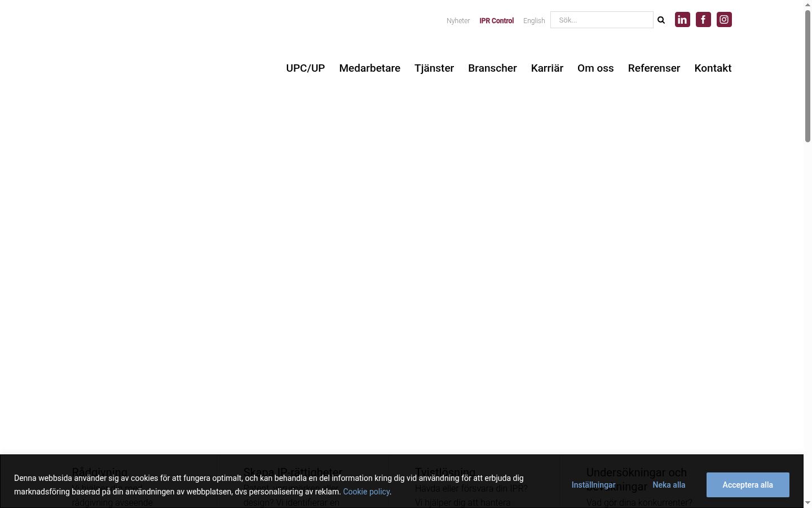Open the Branscher menu item
The width and height of the screenshot is (812, 508).
pyautogui.click(x=492, y=68)
